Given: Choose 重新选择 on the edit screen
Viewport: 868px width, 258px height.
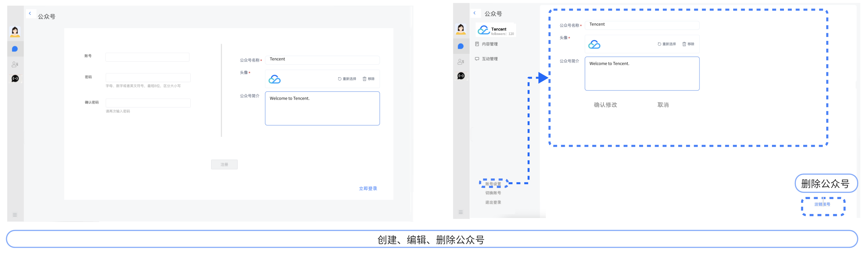Looking at the screenshot, I should [667, 44].
